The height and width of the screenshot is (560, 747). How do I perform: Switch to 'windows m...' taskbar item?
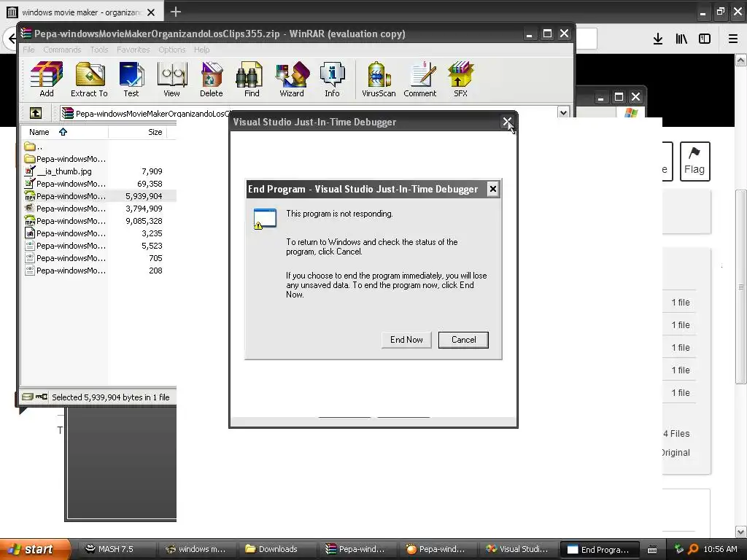[196, 549]
